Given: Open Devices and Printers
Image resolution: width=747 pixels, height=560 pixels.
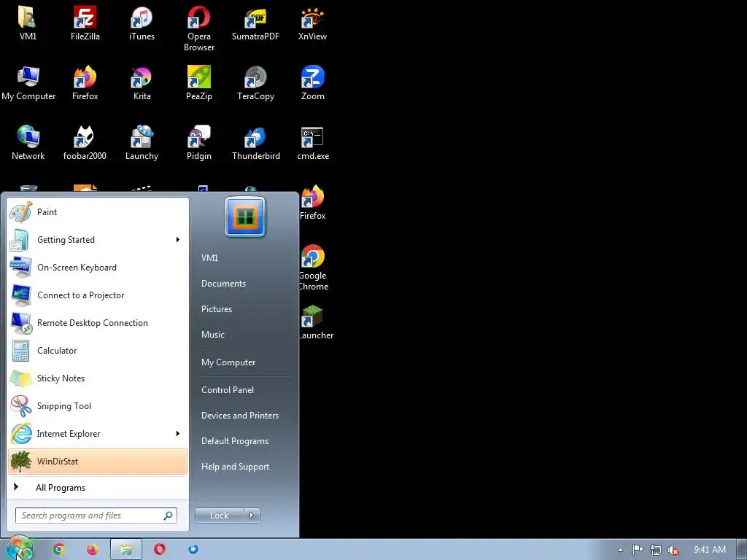Looking at the screenshot, I should pyautogui.click(x=239, y=415).
